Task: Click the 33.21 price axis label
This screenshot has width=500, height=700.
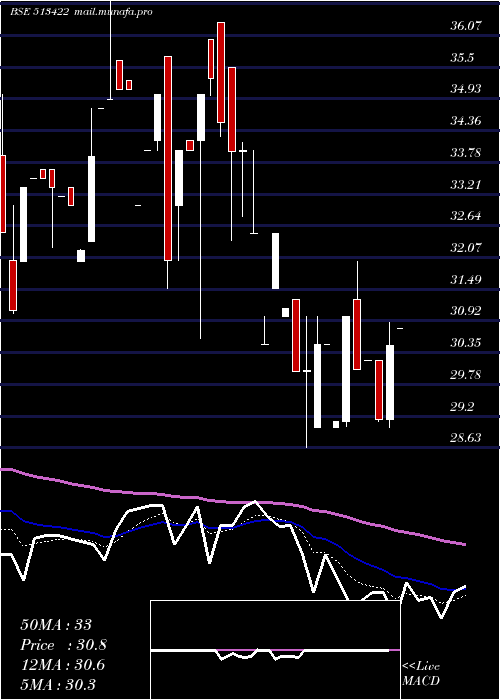Action: pos(466,185)
